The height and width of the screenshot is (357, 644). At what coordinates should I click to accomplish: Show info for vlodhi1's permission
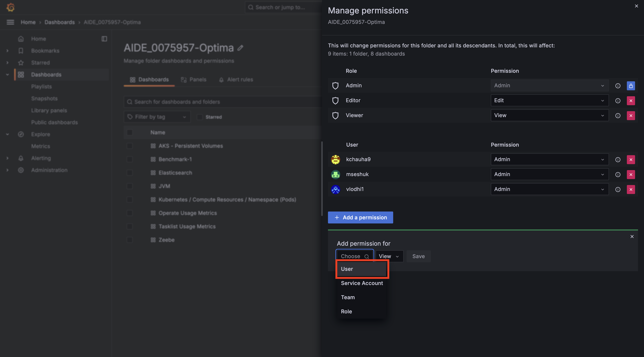(618, 189)
